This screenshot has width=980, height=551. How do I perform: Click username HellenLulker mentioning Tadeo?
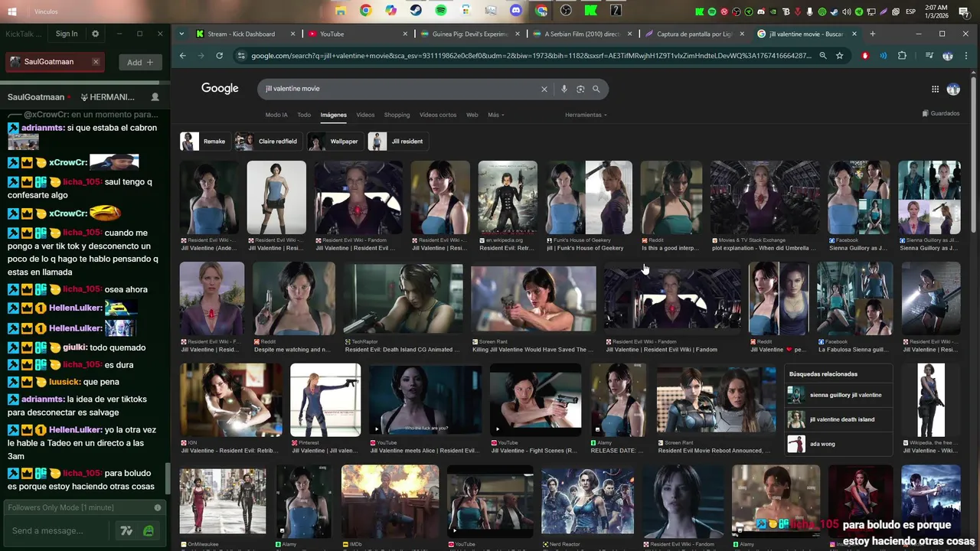(x=76, y=430)
